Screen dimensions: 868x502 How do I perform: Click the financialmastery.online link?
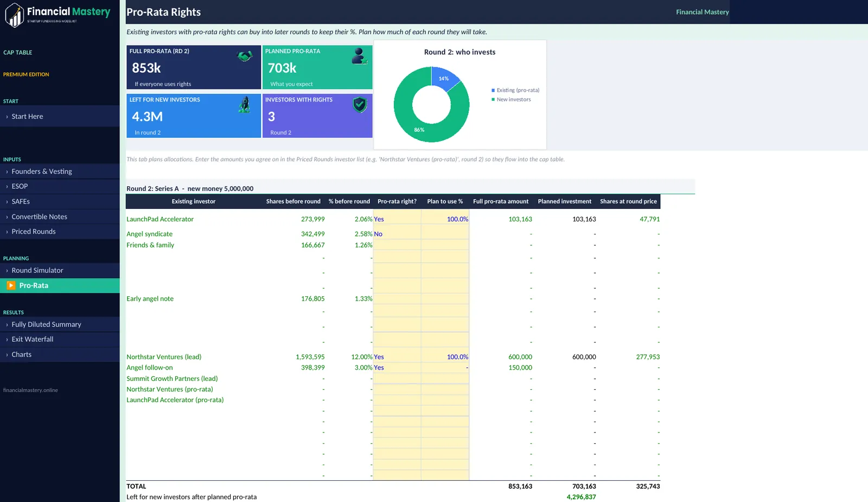(x=30, y=390)
